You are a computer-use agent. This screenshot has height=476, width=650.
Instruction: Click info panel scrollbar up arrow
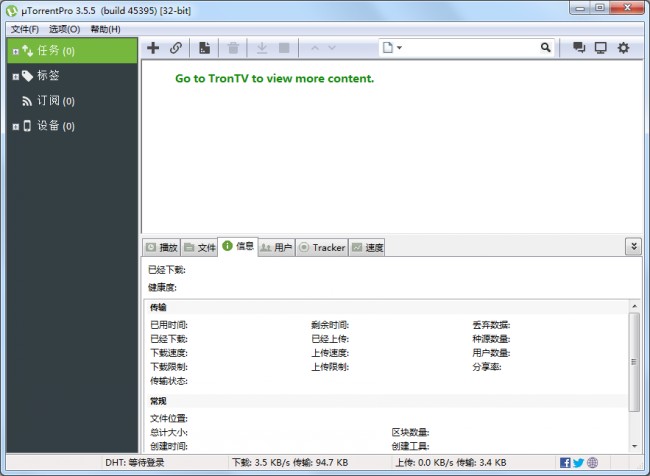(634, 306)
